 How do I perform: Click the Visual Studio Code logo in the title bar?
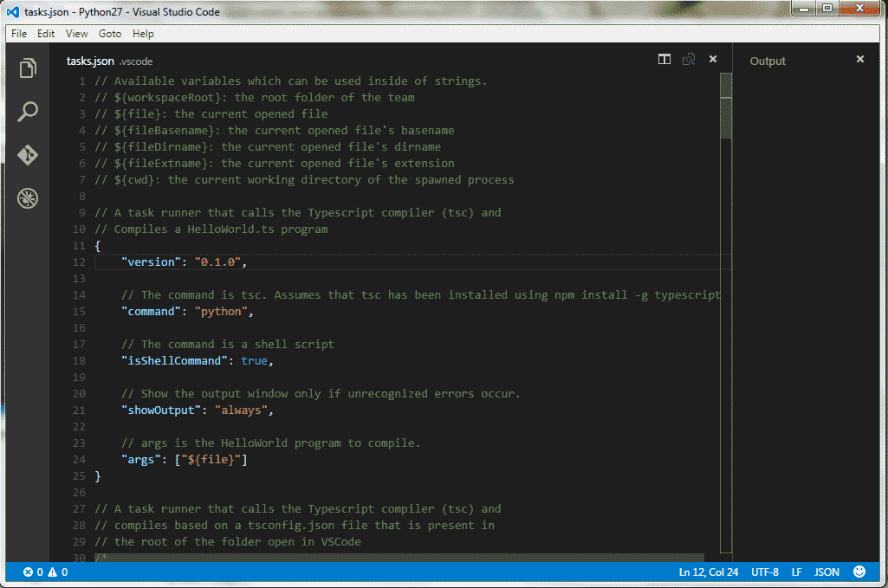12,11
